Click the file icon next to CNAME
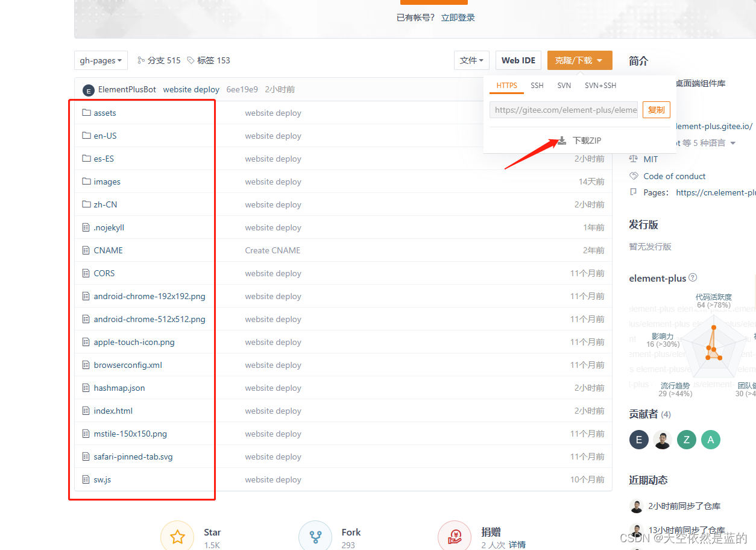Image resolution: width=756 pixels, height=550 pixels. 86,250
